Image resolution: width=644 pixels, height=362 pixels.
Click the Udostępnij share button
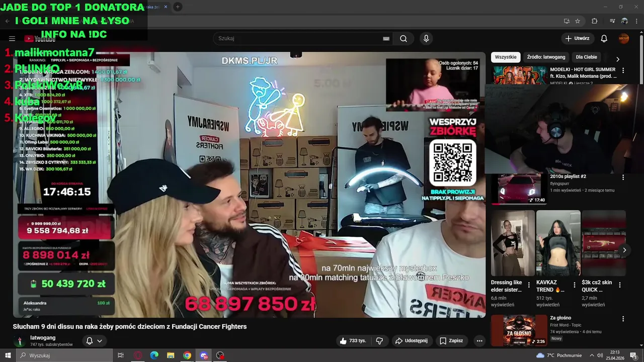coord(412,341)
